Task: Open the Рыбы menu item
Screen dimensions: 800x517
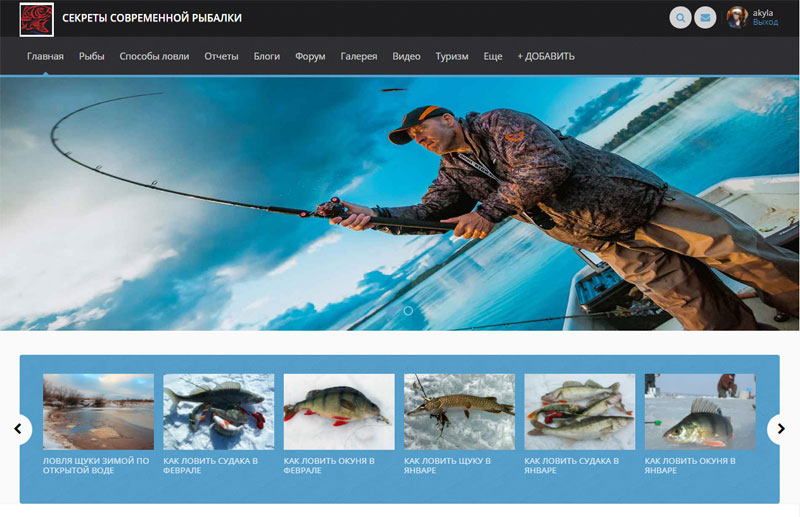Action: [x=92, y=56]
